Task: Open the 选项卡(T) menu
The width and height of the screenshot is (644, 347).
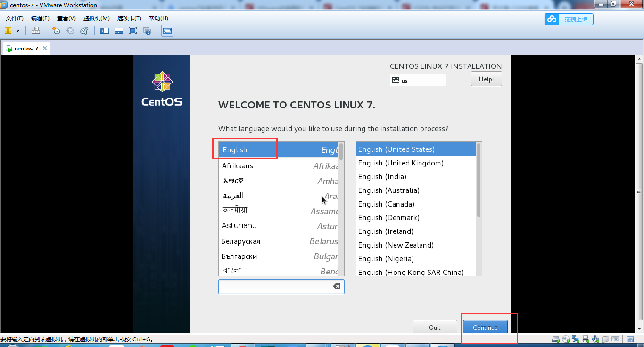Action: 129,18
